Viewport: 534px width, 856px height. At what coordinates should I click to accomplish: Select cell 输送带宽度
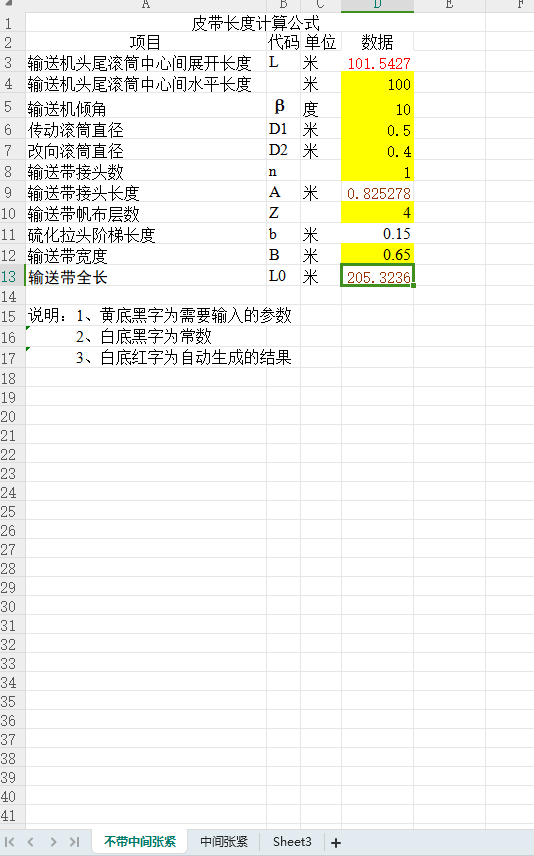(x=146, y=254)
